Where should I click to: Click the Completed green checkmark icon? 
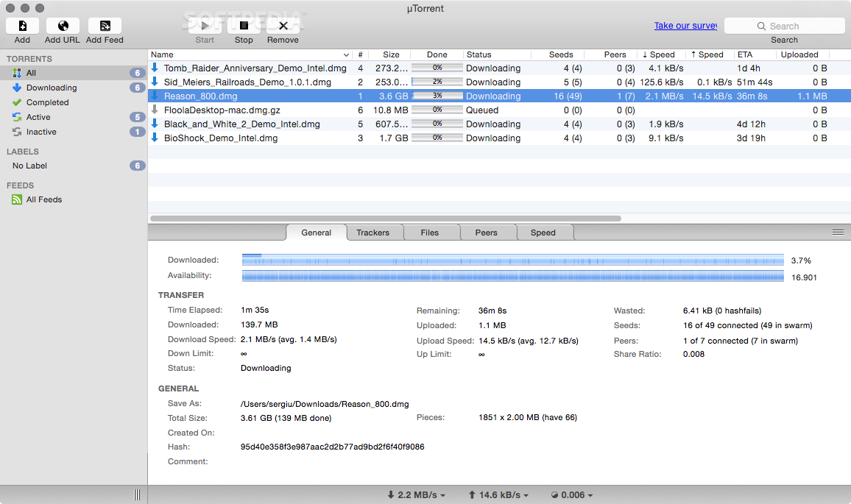17,102
